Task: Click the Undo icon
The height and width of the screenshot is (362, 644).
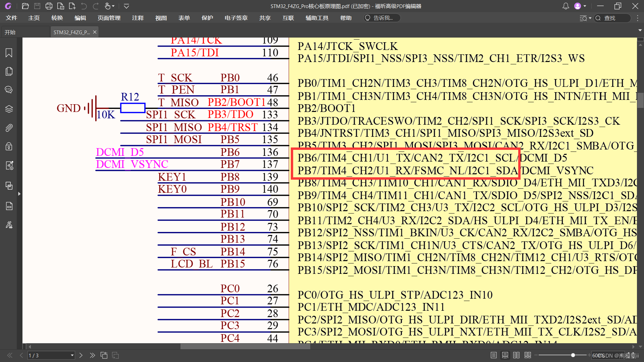Action: (84, 6)
